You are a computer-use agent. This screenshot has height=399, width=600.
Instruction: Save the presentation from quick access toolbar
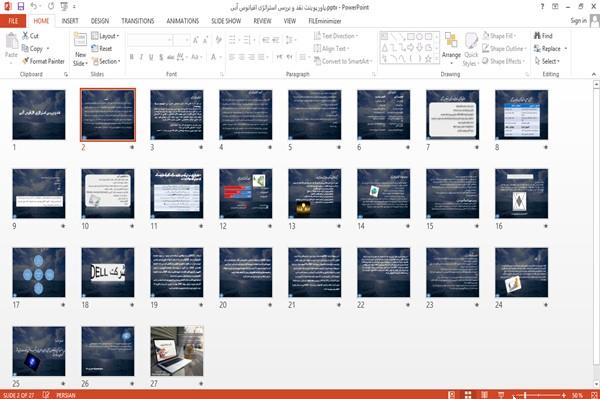click(x=21, y=7)
